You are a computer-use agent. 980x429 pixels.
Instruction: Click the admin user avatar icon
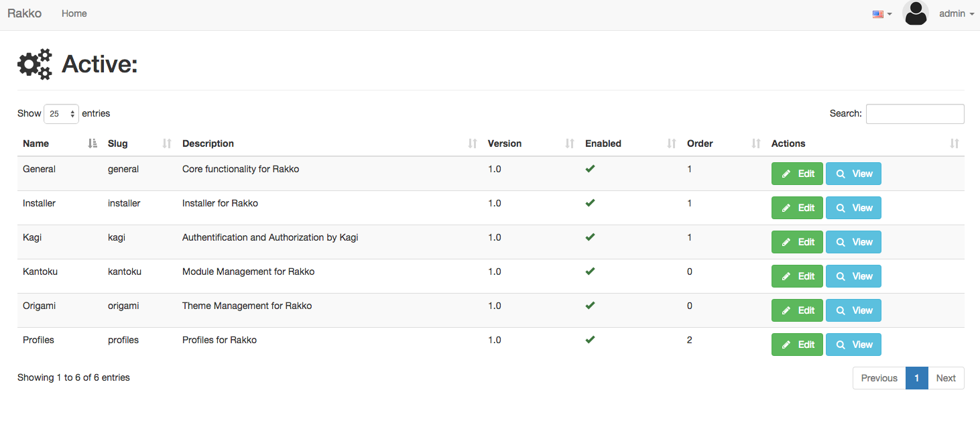(x=915, y=13)
